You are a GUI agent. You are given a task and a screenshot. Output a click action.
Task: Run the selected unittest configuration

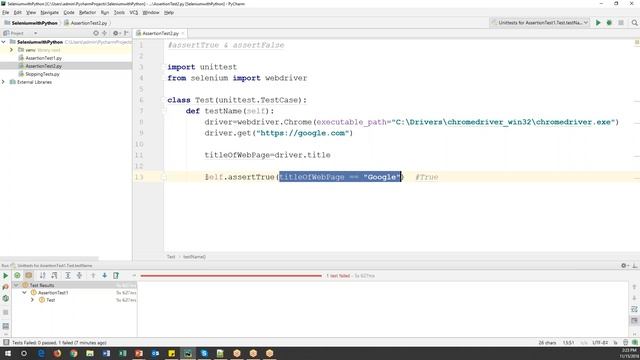tap(598, 23)
